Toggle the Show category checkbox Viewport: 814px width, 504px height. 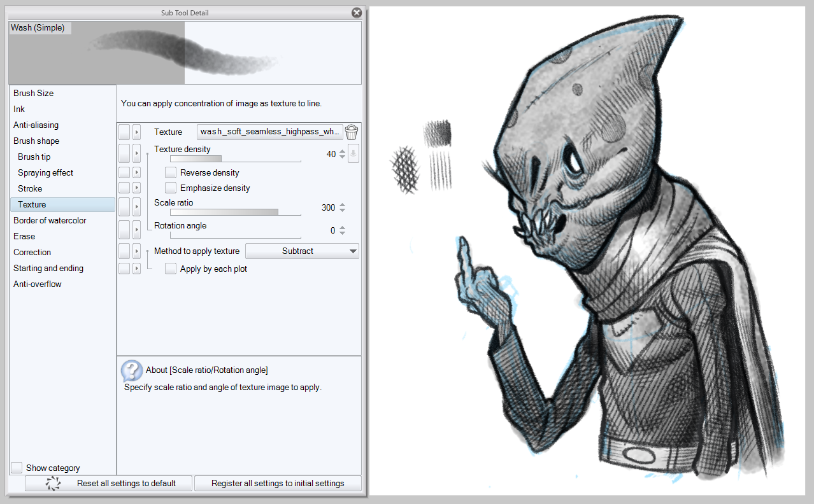pyautogui.click(x=17, y=468)
